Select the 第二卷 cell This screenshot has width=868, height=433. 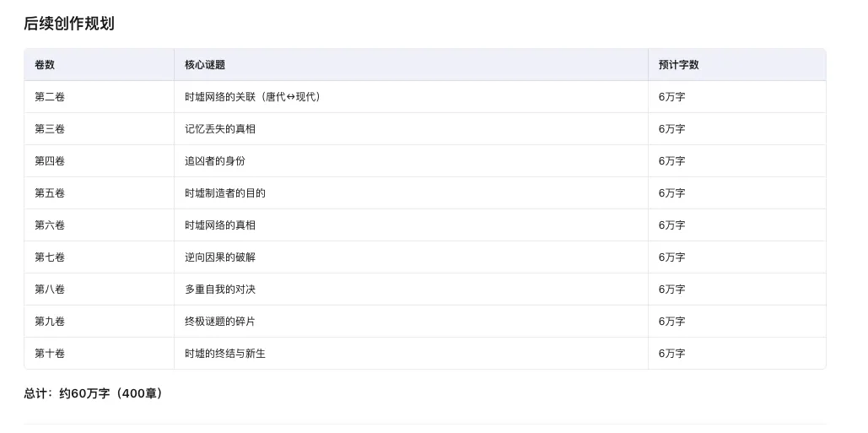tap(50, 97)
